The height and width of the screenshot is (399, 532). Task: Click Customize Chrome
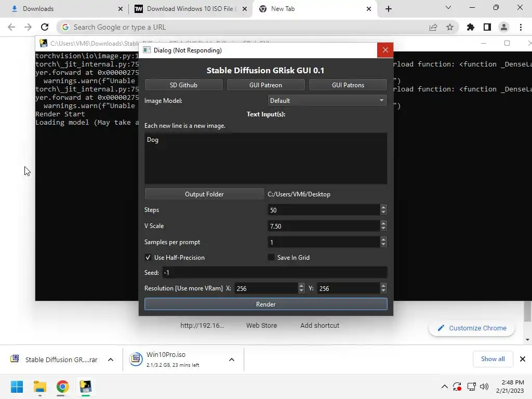click(472, 328)
